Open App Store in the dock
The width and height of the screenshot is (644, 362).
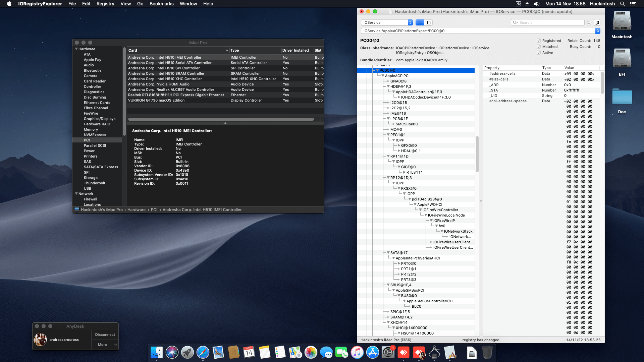[373, 353]
